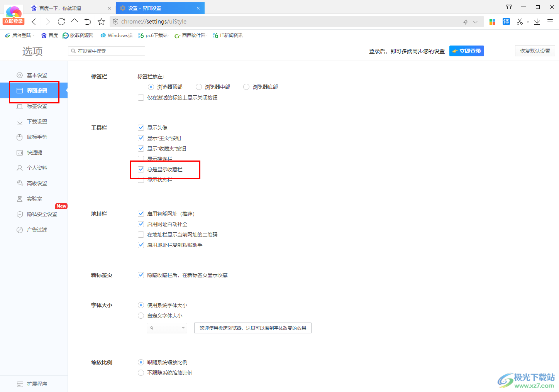Toggle 启用地址栏复制粘贴助手 checkbox
559x392 pixels.
point(141,245)
